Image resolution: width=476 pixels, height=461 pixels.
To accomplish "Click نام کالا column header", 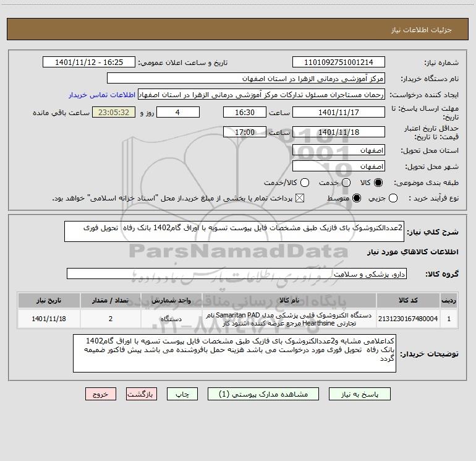I will 289,300.
